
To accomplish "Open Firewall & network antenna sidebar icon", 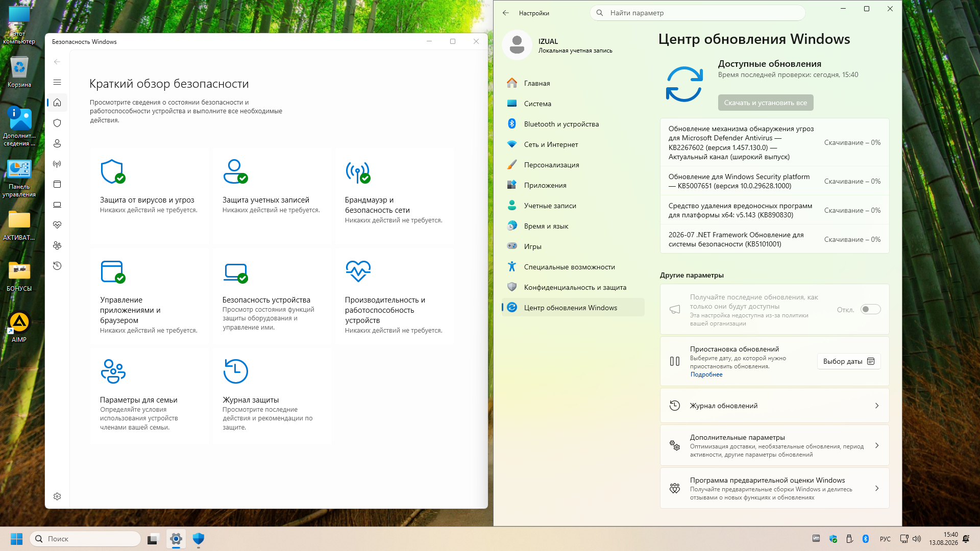I will pos(57,164).
